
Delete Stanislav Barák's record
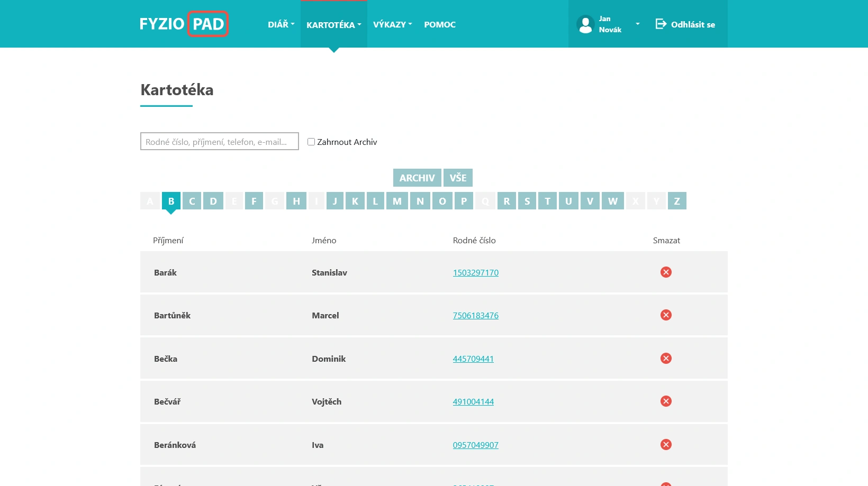pyautogui.click(x=666, y=272)
